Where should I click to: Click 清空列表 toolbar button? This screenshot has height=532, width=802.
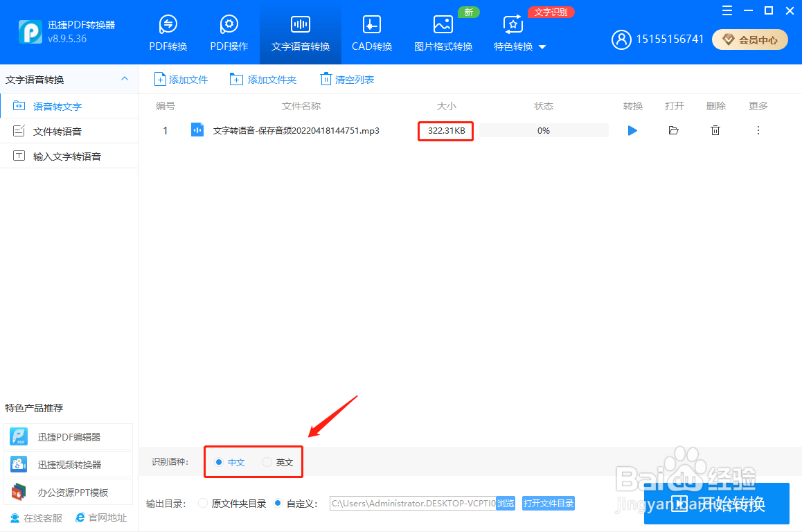coord(347,79)
